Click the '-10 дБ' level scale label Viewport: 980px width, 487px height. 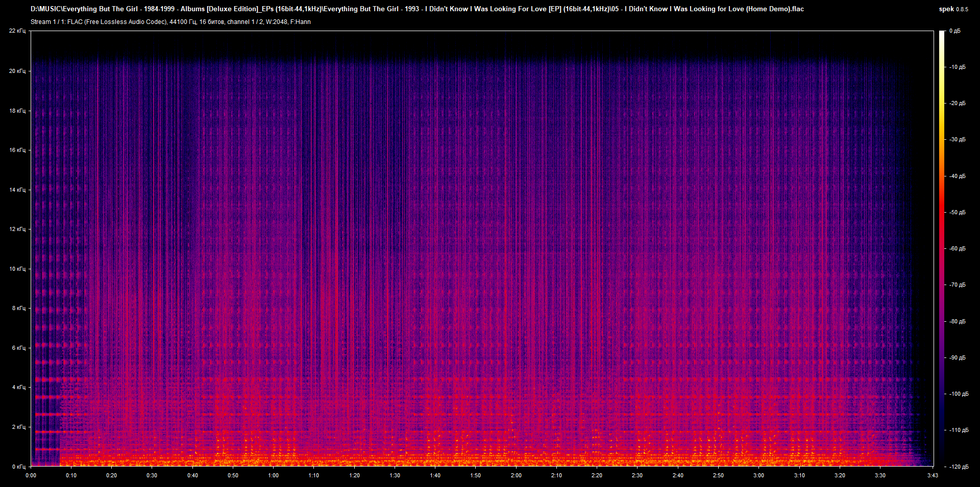[x=958, y=67]
